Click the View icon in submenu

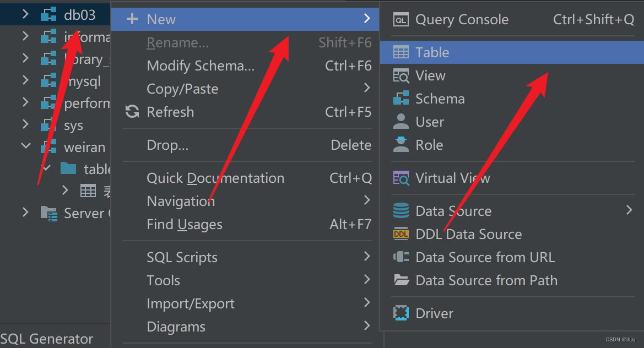click(x=401, y=76)
